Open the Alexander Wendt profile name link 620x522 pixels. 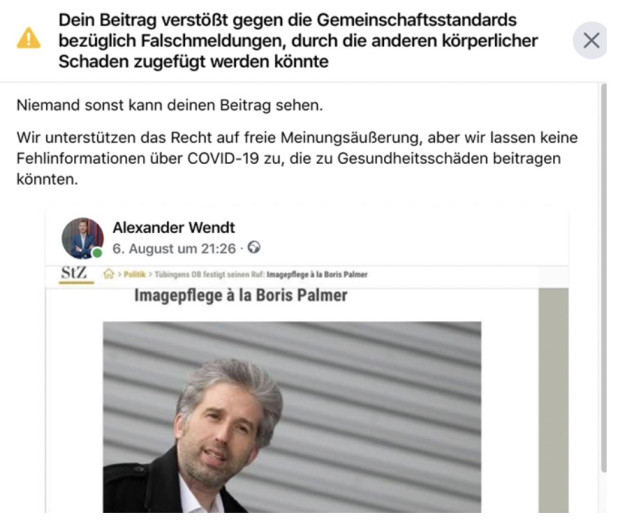tap(174, 227)
